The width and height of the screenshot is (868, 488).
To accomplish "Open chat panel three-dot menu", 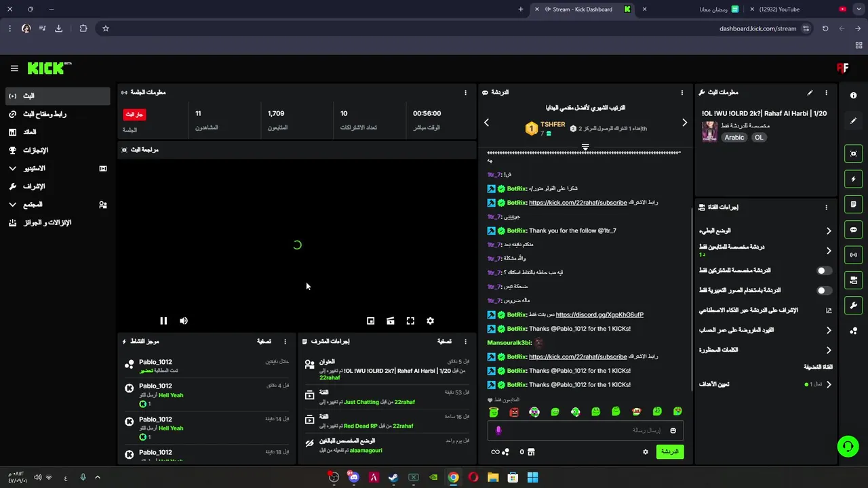I will tap(682, 93).
